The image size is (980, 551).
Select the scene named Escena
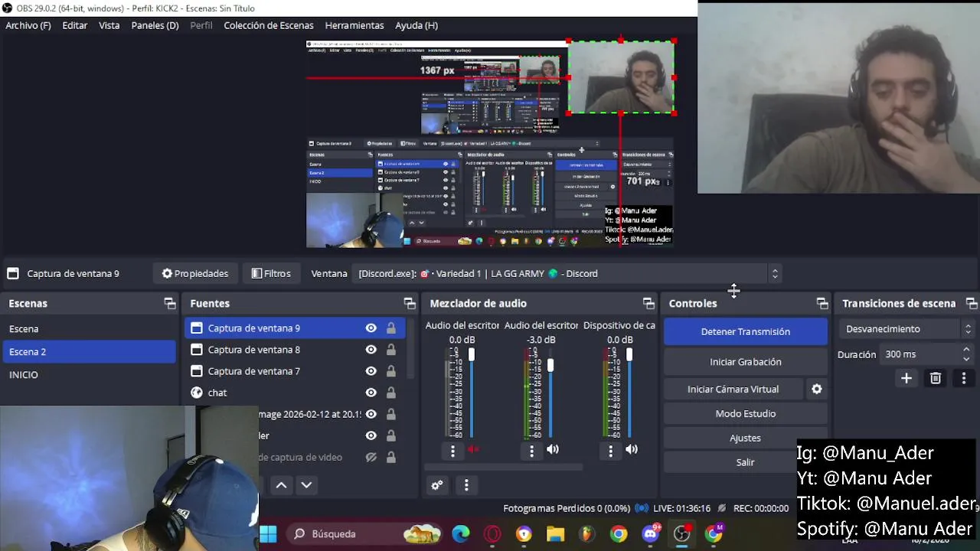89,329
